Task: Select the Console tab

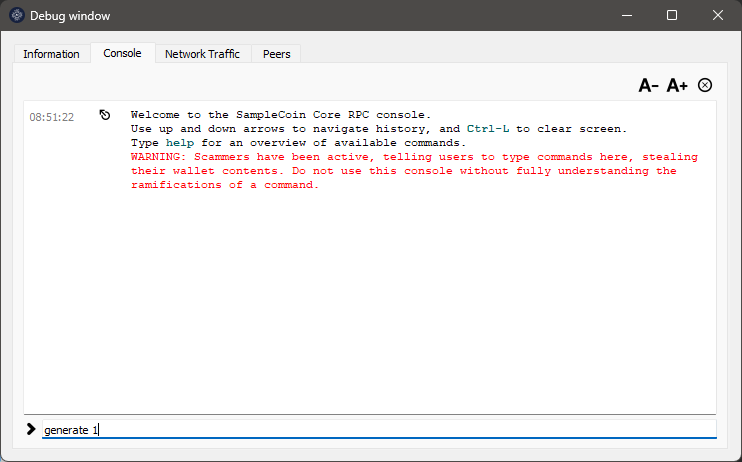Action: [x=122, y=53]
